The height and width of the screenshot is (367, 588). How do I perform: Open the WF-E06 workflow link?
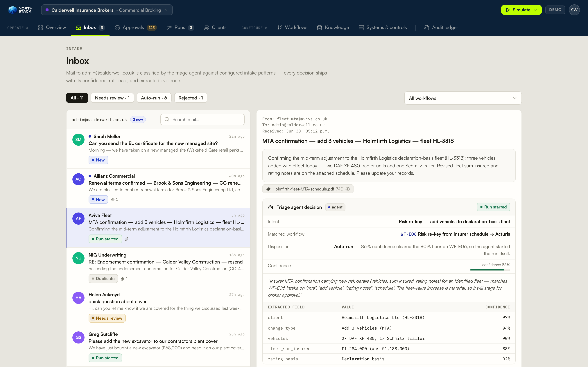408,234
